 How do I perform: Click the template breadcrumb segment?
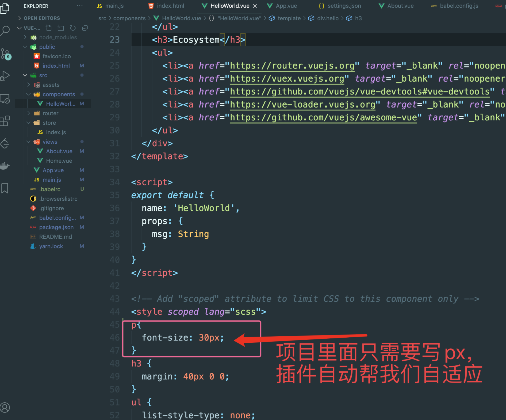(x=285, y=18)
